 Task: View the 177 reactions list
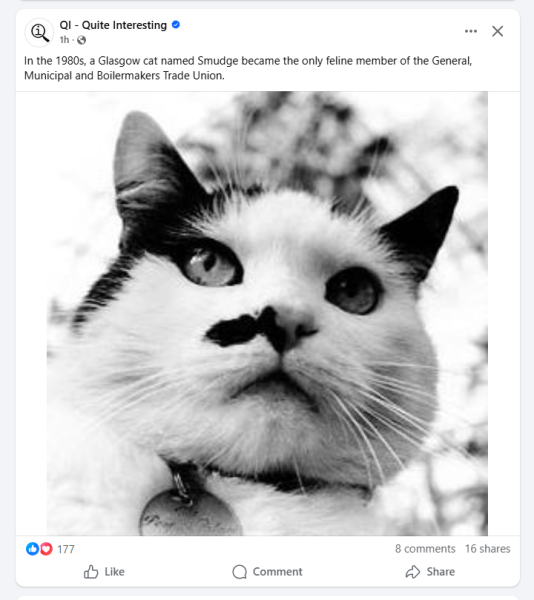pyautogui.click(x=66, y=549)
